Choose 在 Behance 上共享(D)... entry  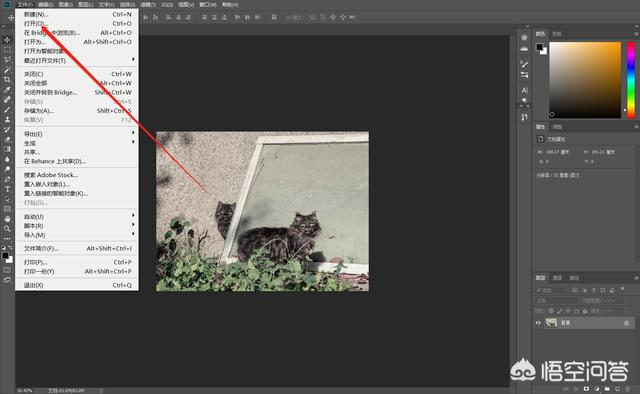click(76, 161)
